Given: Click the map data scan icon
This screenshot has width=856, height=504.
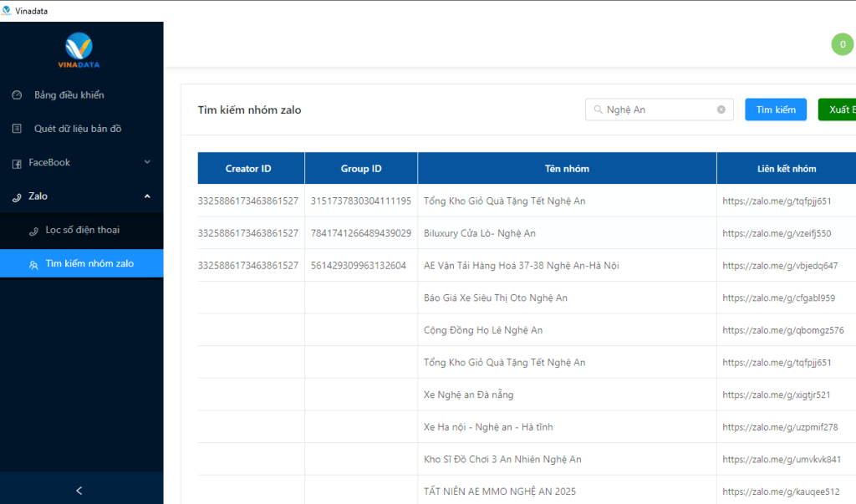Looking at the screenshot, I should tap(17, 129).
